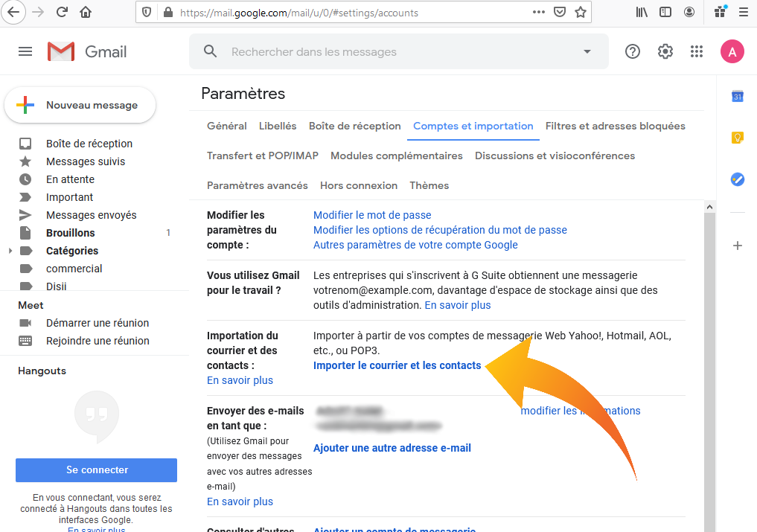Expand the Catégories arrow
The image size is (757, 532).
pos(10,251)
